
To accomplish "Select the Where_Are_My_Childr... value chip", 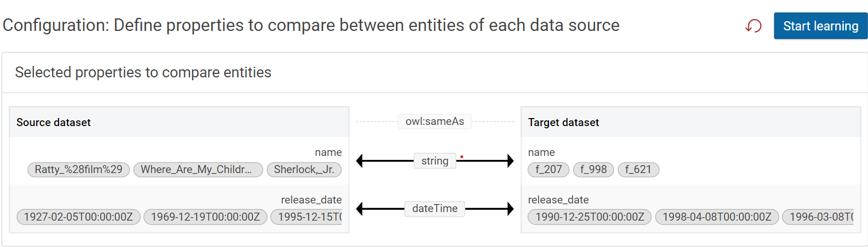I will tap(198, 170).
